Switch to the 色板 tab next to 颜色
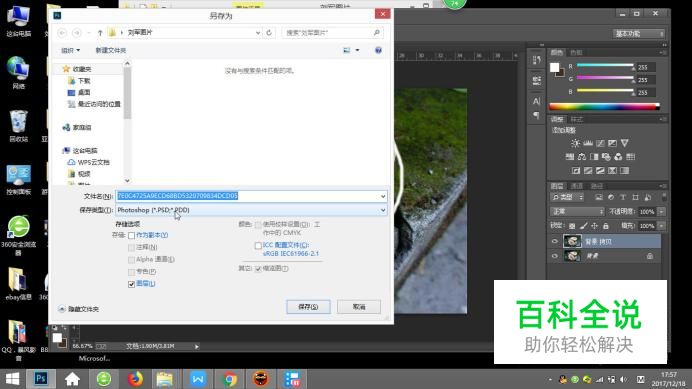 click(576, 53)
